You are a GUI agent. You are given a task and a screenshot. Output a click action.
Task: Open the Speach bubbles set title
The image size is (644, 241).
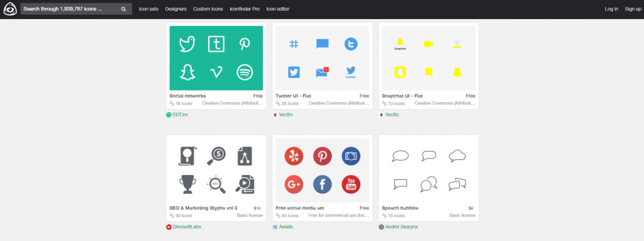(400, 208)
